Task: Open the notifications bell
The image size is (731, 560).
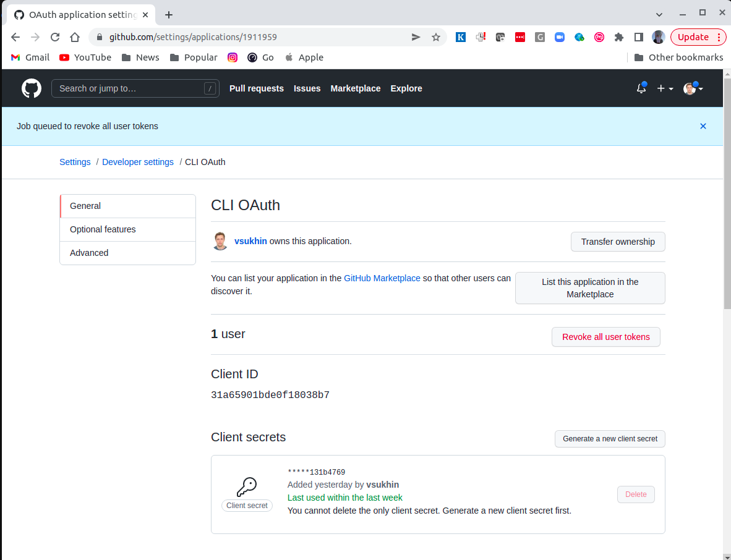Action: [x=641, y=88]
